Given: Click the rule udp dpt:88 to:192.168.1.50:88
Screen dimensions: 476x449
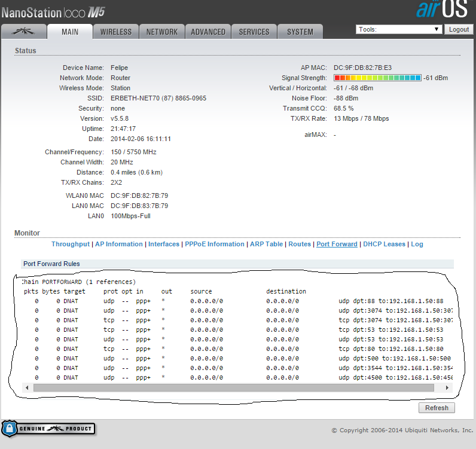Looking at the screenshot, I should [390, 301].
